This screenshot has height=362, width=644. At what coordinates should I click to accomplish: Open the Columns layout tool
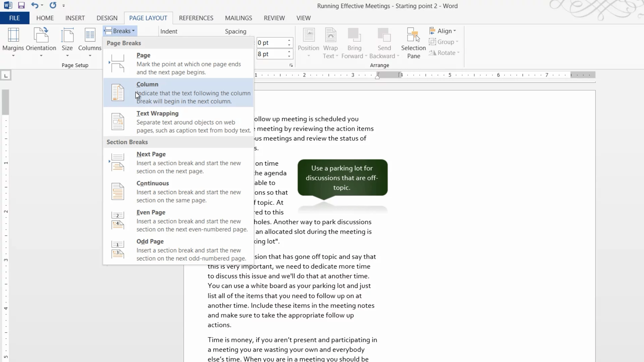click(90, 42)
